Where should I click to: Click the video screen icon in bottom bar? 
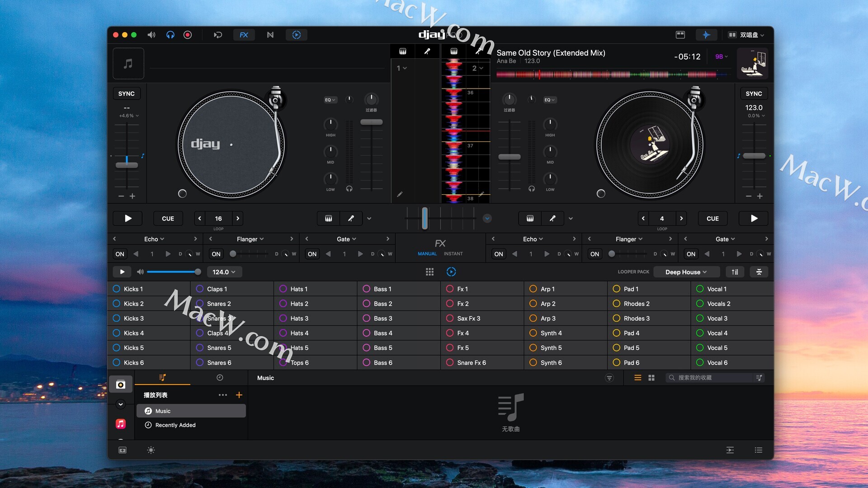[x=123, y=450]
